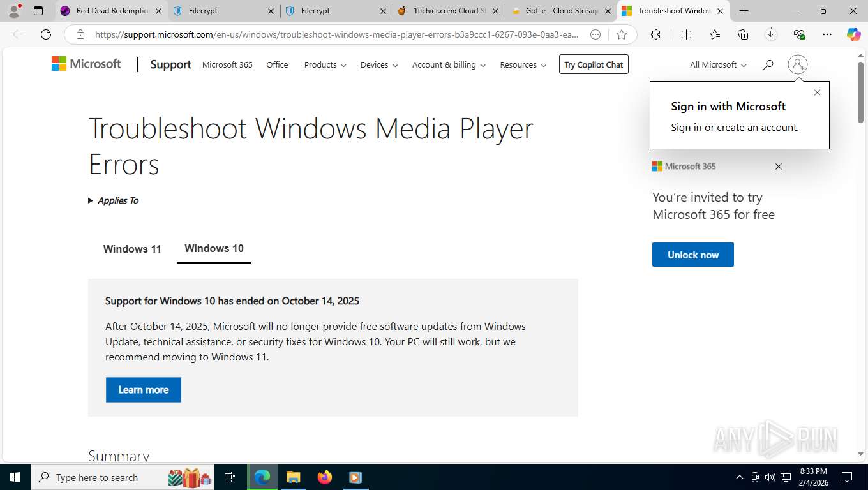Viewport: 868px width, 490px height.
Task: Open the Office nav link
Action: point(277,64)
